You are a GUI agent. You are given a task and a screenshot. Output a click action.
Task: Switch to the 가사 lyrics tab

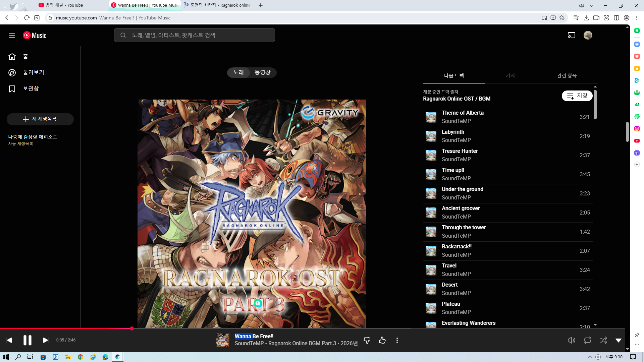pyautogui.click(x=510, y=76)
